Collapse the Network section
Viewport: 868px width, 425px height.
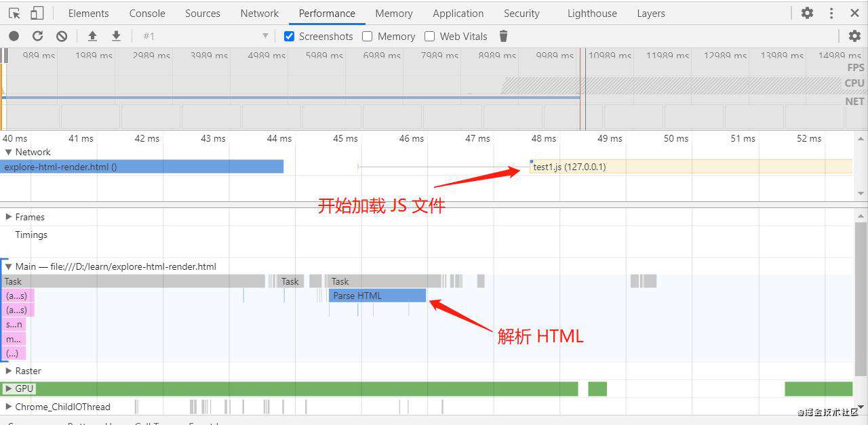[x=9, y=152]
